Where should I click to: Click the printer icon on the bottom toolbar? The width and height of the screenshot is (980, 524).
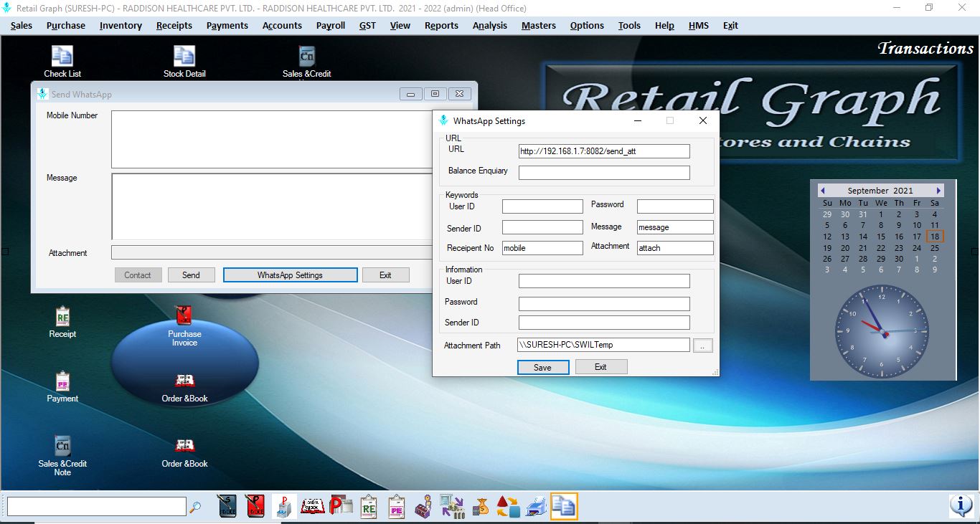coord(536,506)
